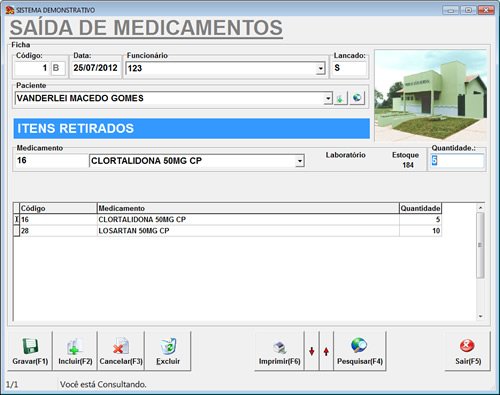Screen dimensions: 500x395
Task: Add new entry via Incluir(F2)
Action: [x=75, y=351]
